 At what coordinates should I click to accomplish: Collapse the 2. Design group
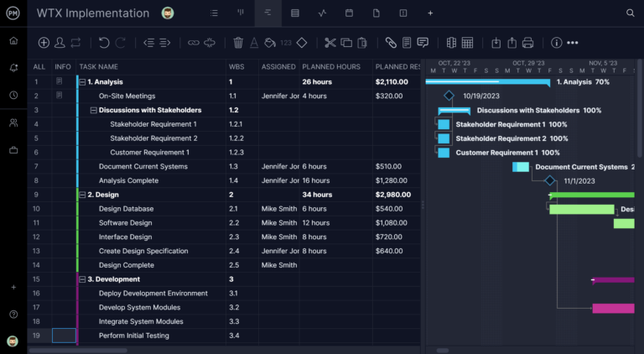82,195
